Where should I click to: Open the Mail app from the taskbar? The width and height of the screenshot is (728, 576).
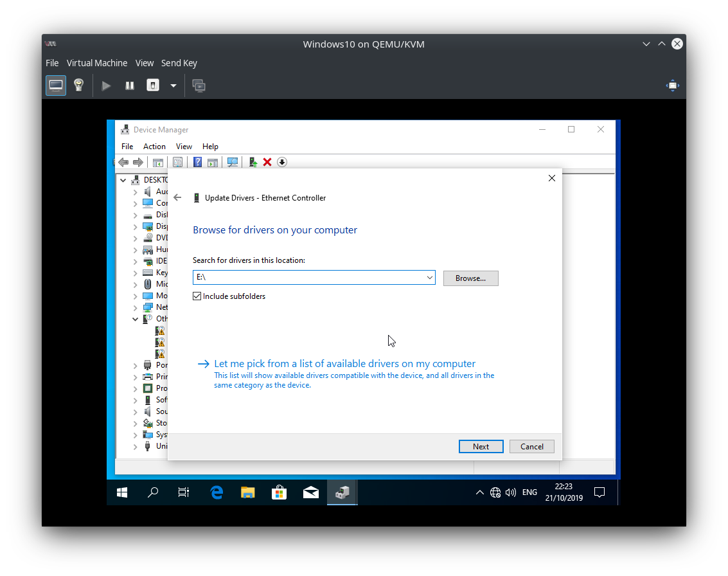click(x=310, y=492)
